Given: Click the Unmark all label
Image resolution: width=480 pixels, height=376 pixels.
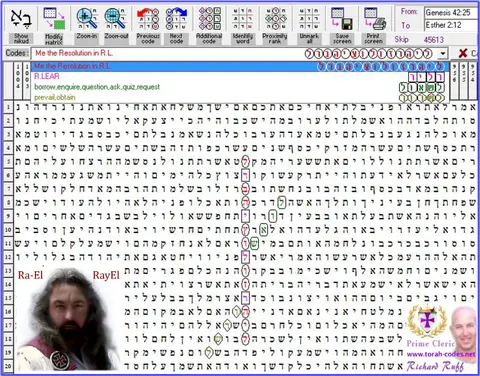Looking at the screenshot, I should tap(309, 39).
